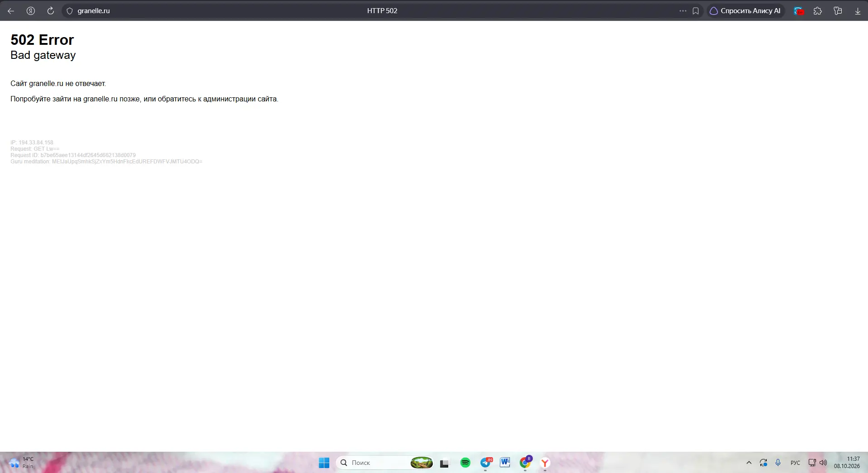This screenshot has height=473, width=868.
Task: Click the Bad gateway subtitle
Action: click(x=43, y=55)
